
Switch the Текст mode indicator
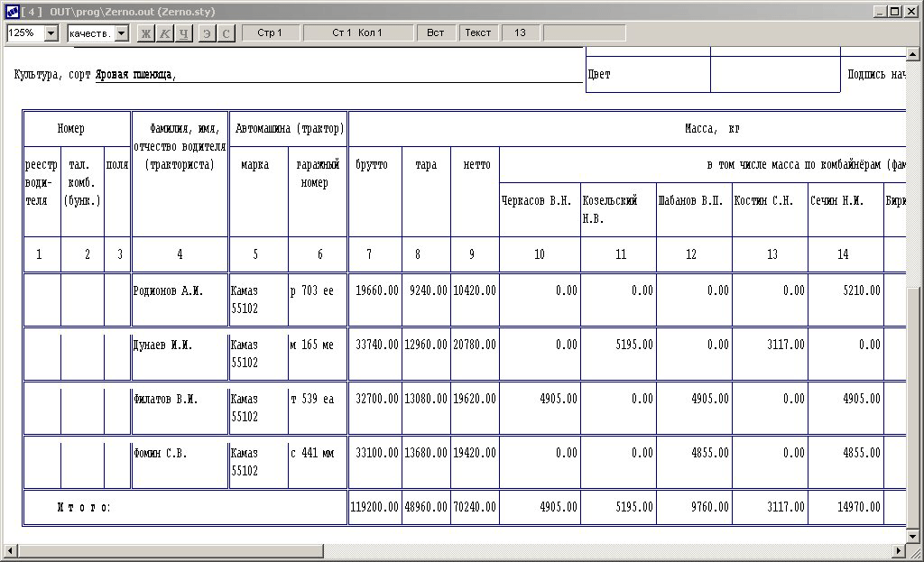pyautogui.click(x=478, y=33)
